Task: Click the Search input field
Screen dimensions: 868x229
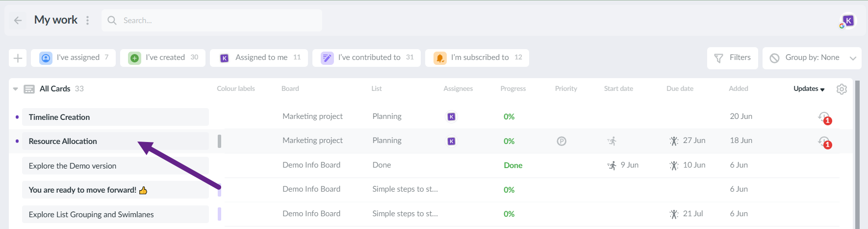Action: (216, 20)
